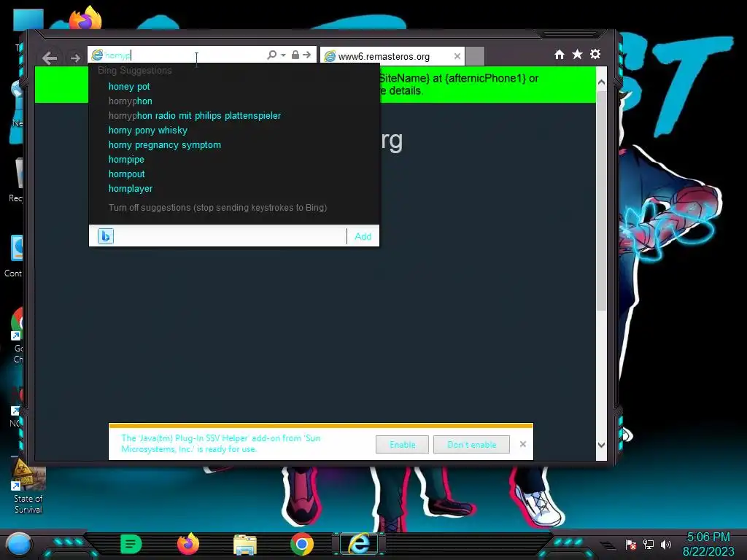
Task: Select 'hornyphon' suggestion
Action: point(131,101)
